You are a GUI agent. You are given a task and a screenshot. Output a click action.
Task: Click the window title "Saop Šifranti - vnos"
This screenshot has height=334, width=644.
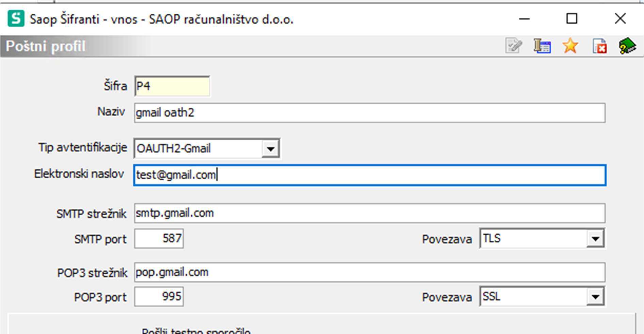pyautogui.click(x=84, y=19)
